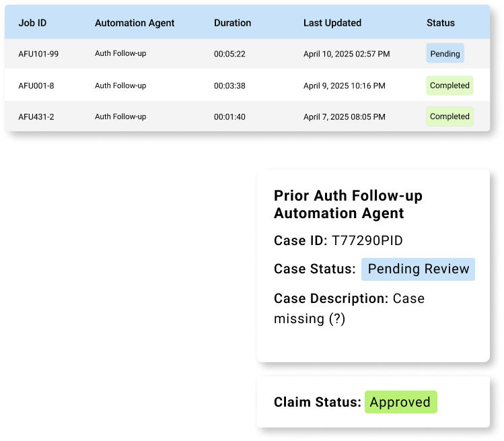
Task: Click the Approved claim status badge
Action: [400, 402]
